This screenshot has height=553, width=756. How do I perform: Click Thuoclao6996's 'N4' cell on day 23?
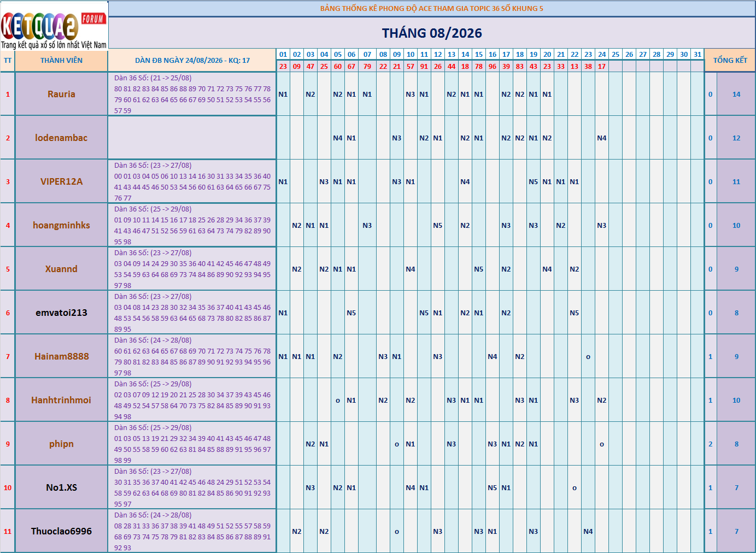click(588, 531)
